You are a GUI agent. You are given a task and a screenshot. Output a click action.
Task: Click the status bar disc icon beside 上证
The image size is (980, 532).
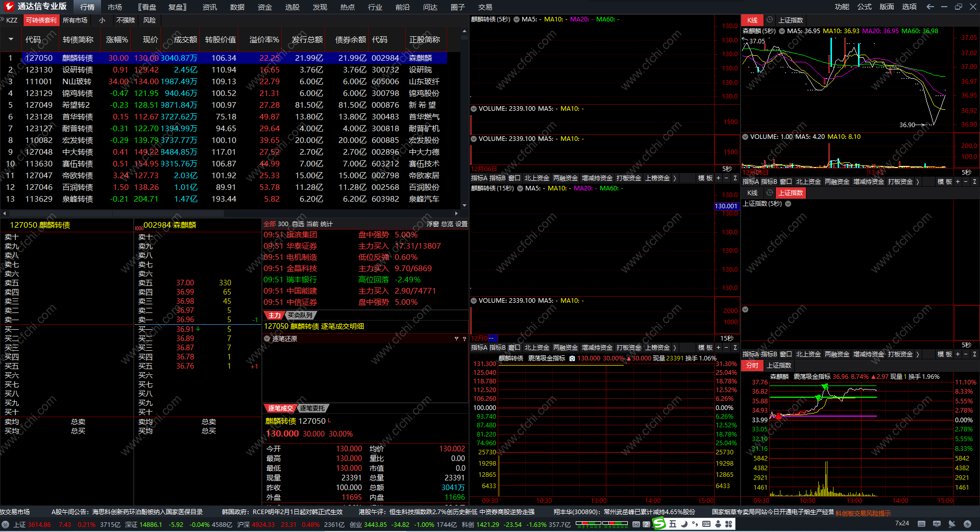6,524
